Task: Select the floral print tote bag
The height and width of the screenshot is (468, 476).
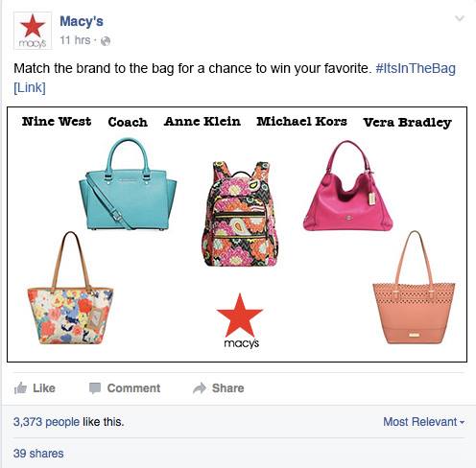Action: click(70, 288)
